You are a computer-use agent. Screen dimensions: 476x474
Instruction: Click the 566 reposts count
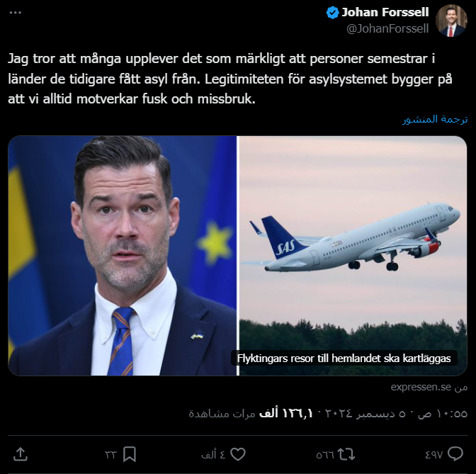(x=325, y=455)
